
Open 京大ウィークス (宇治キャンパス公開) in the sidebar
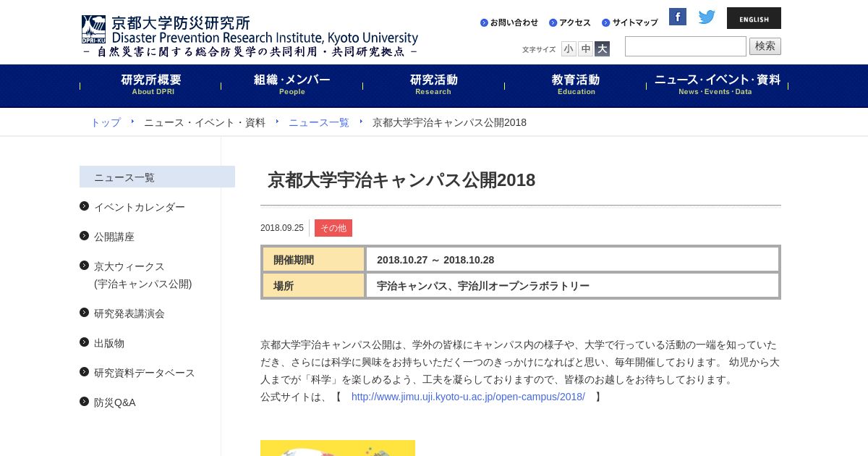pos(143,275)
